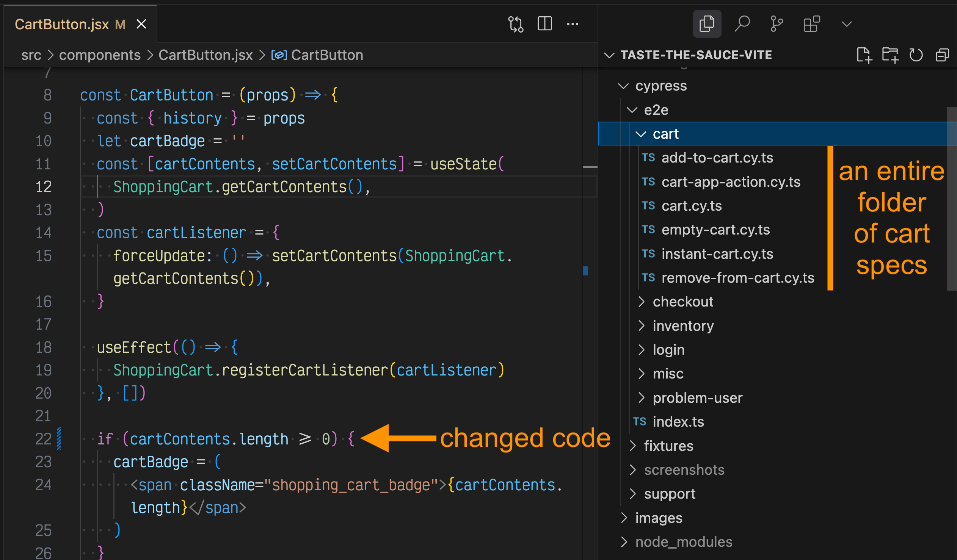This screenshot has width=957, height=560.
Task: Click the useEffect call on line 18
Action: point(134,347)
